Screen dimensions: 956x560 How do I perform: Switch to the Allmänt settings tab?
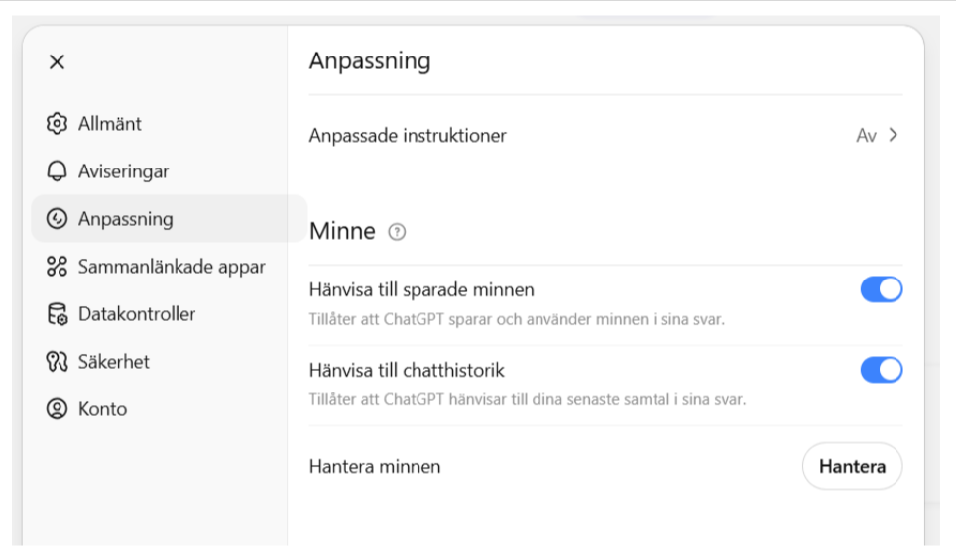pyautogui.click(x=110, y=124)
